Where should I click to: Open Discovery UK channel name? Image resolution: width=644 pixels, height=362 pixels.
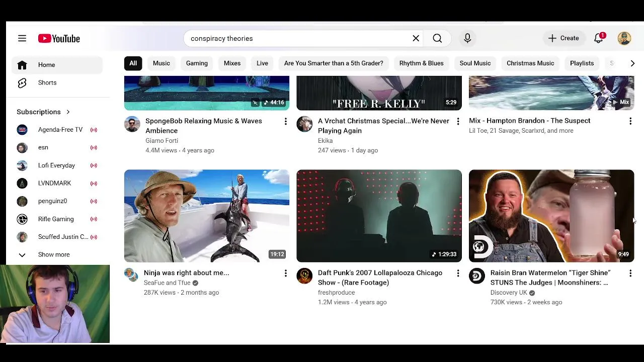pyautogui.click(x=509, y=293)
